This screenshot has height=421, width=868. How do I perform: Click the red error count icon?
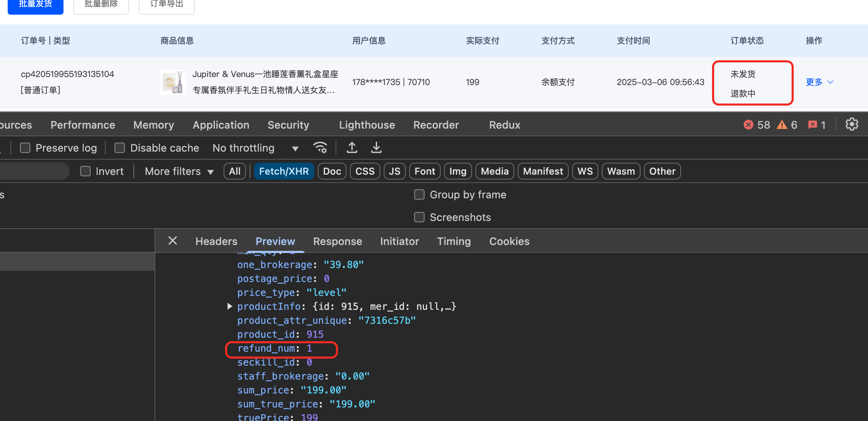(x=748, y=125)
